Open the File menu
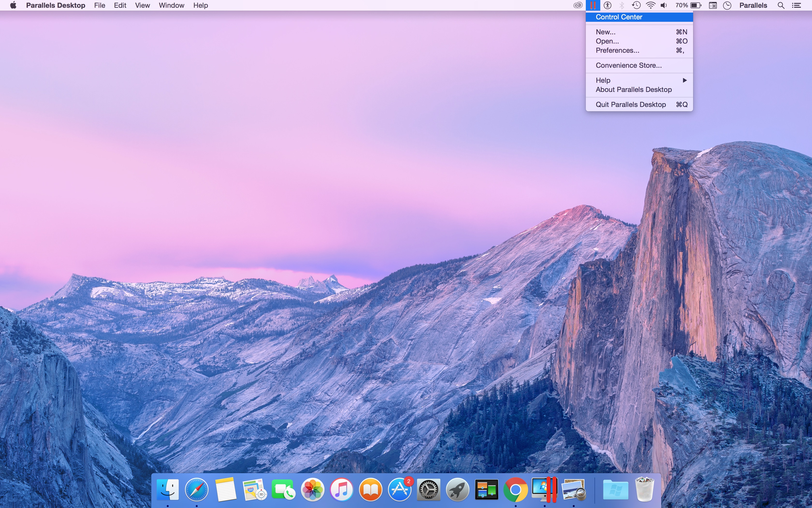812x508 pixels. point(100,5)
